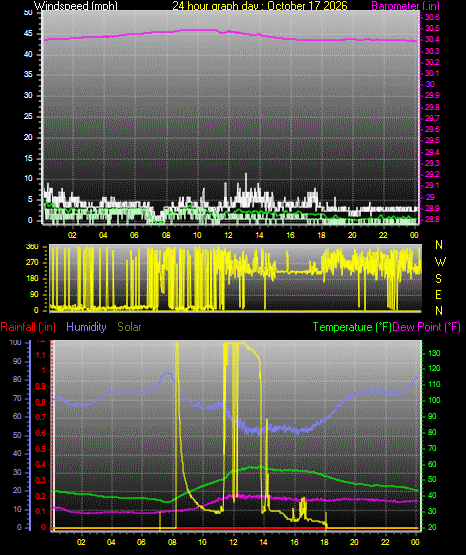Select the 'Solar' legend label
Screen dimensions: 466x555
(x=130, y=327)
